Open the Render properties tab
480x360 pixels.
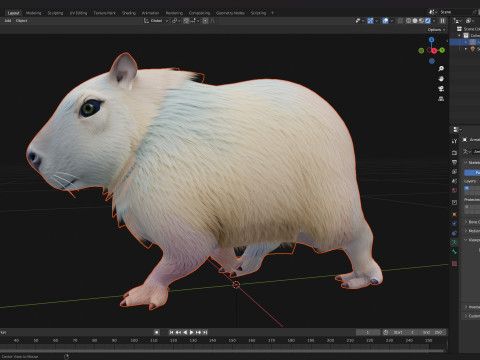click(454, 153)
